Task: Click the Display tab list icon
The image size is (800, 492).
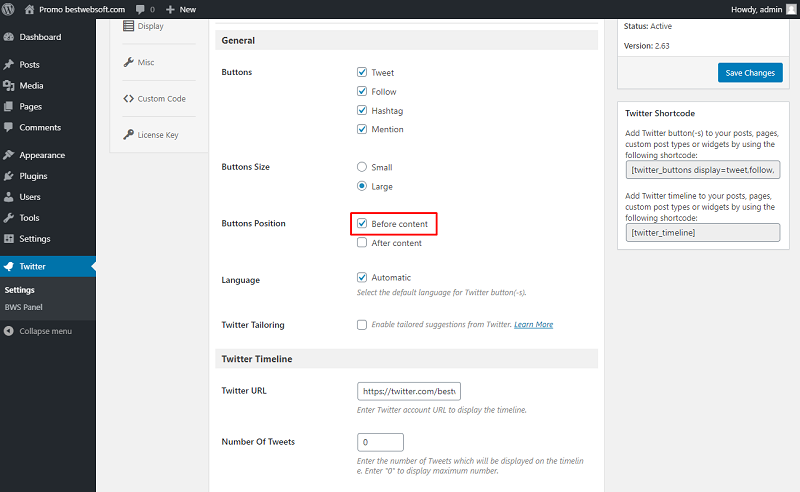Action: (x=129, y=26)
